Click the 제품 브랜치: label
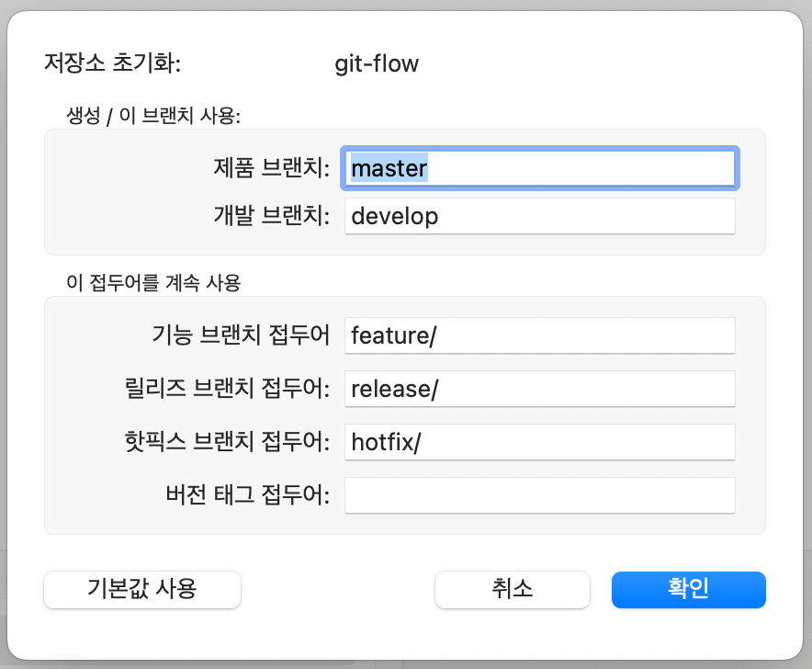 [272, 168]
